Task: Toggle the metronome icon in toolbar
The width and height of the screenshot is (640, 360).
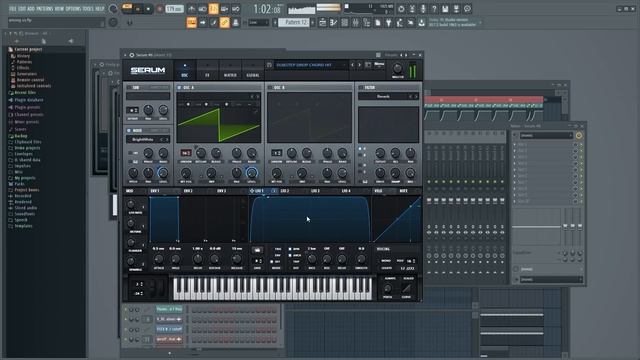Action: point(191,9)
